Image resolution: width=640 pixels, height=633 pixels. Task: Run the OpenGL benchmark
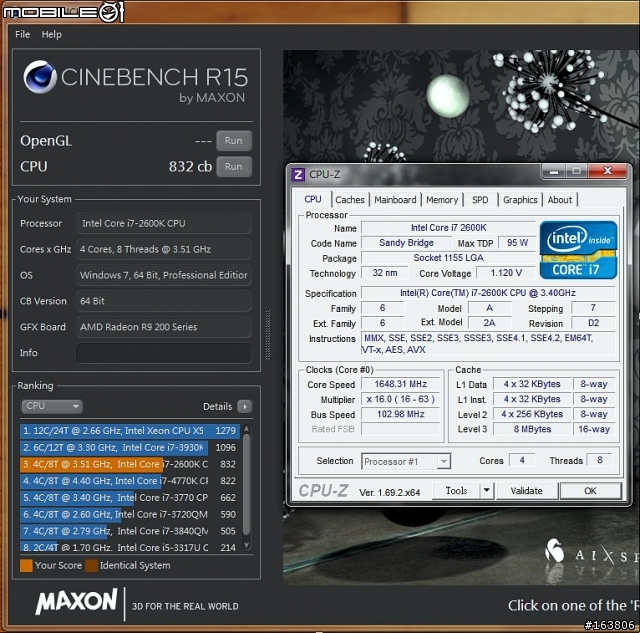click(233, 141)
